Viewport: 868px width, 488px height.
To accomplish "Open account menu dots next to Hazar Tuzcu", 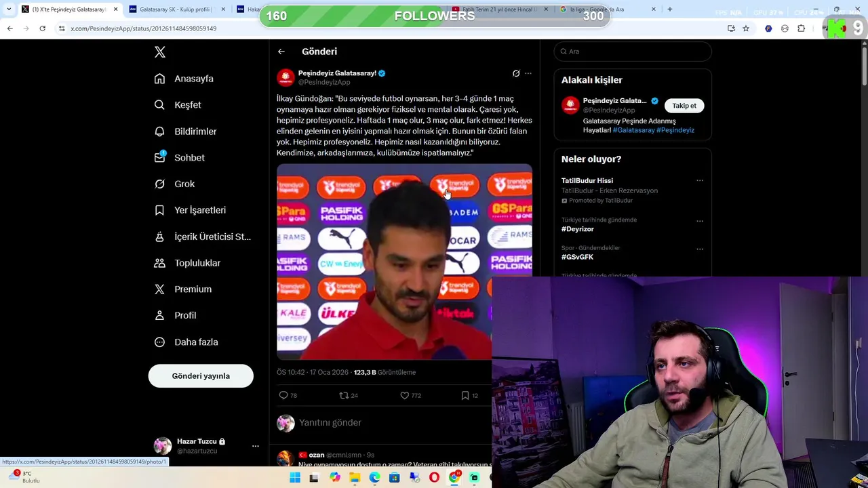I will [255, 446].
